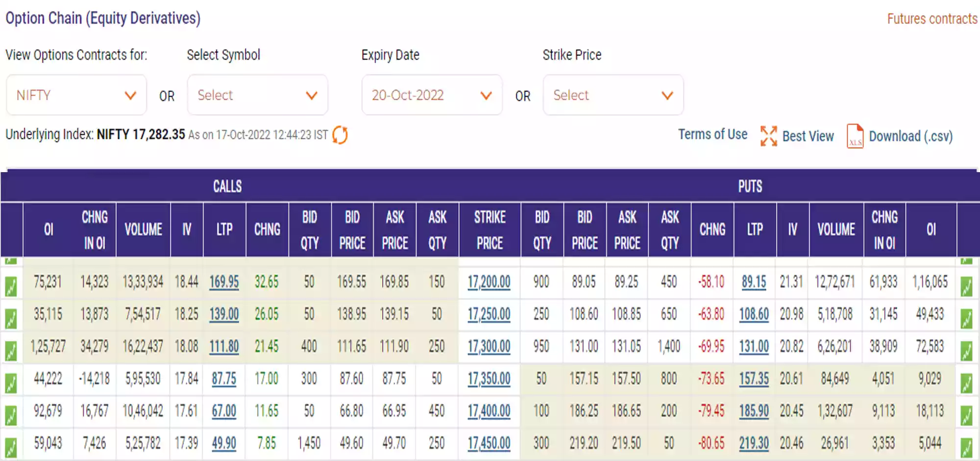Click calls LTP 87.75 link
The height and width of the screenshot is (461, 980).
coord(224,379)
